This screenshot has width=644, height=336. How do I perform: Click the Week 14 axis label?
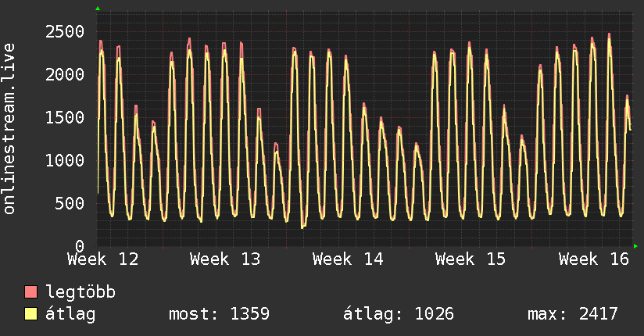pos(348,259)
